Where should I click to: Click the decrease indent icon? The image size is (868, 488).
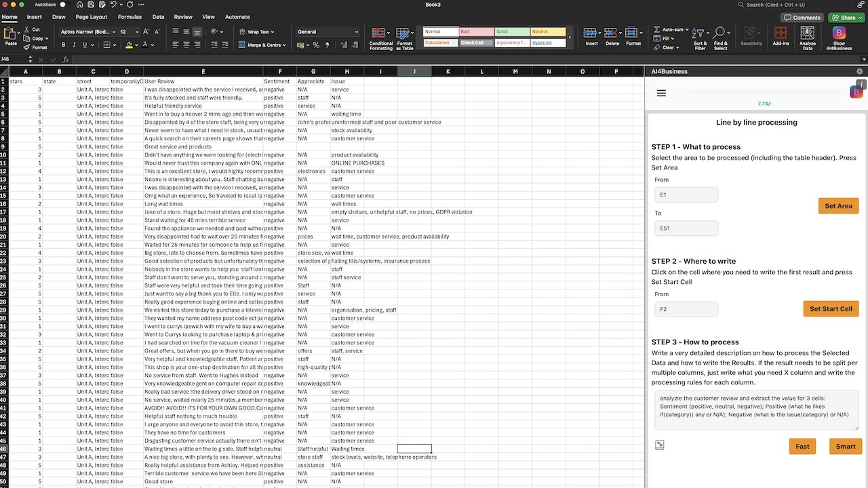coord(214,45)
